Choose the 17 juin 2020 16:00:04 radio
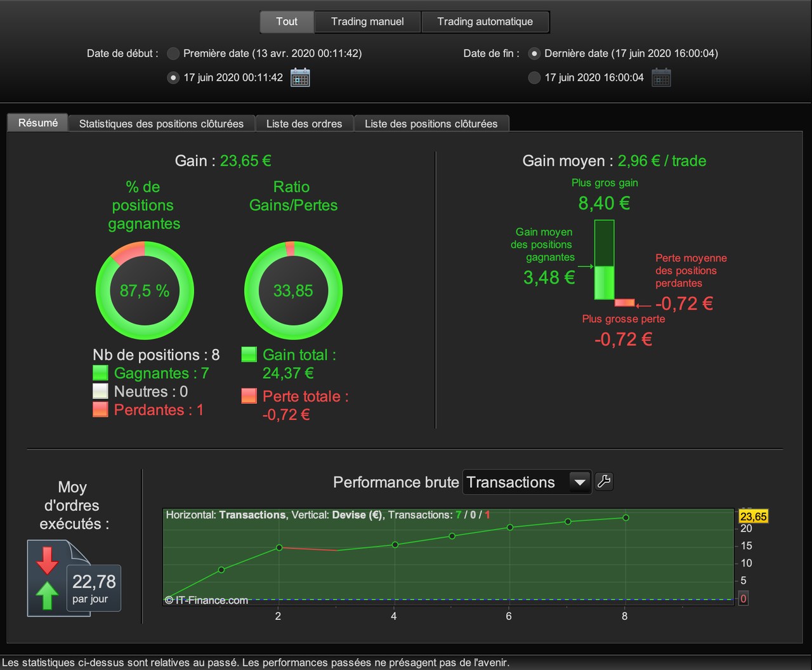 534,77
